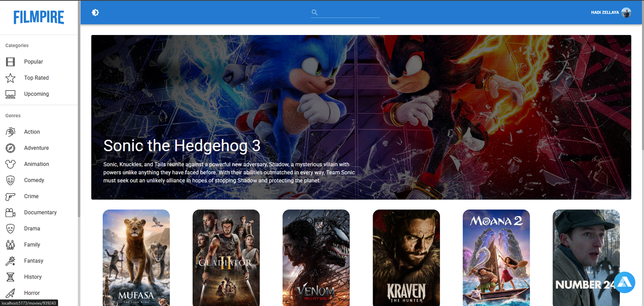This screenshot has width=644, height=306.
Task: Click the FILMPIRE logo
Action: [39, 17]
